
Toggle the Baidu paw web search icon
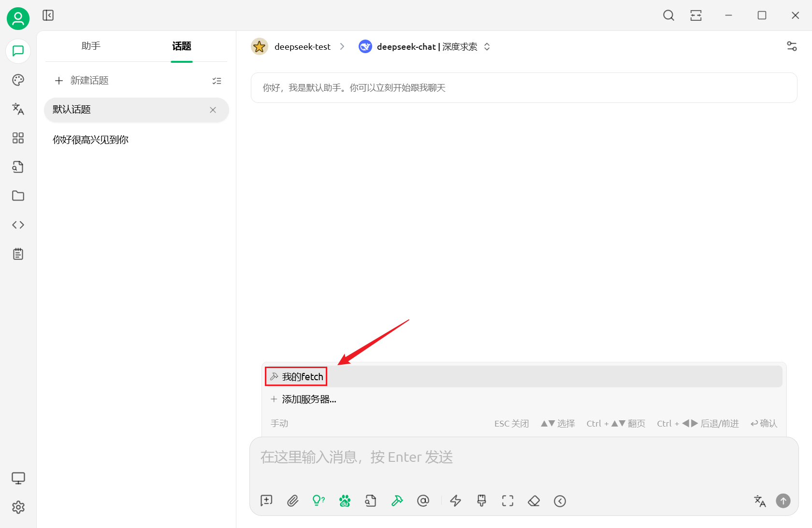click(345, 501)
